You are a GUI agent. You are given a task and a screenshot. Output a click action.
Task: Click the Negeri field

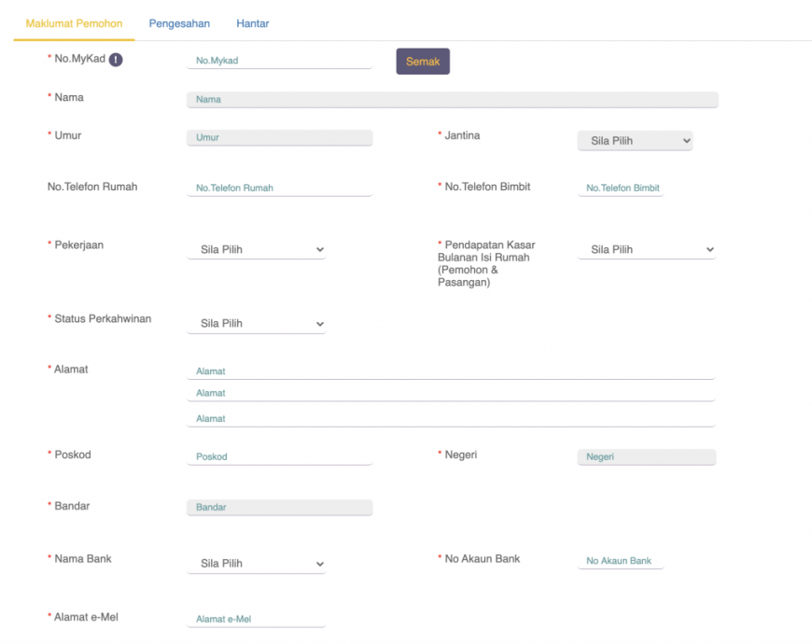click(x=646, y=456)
